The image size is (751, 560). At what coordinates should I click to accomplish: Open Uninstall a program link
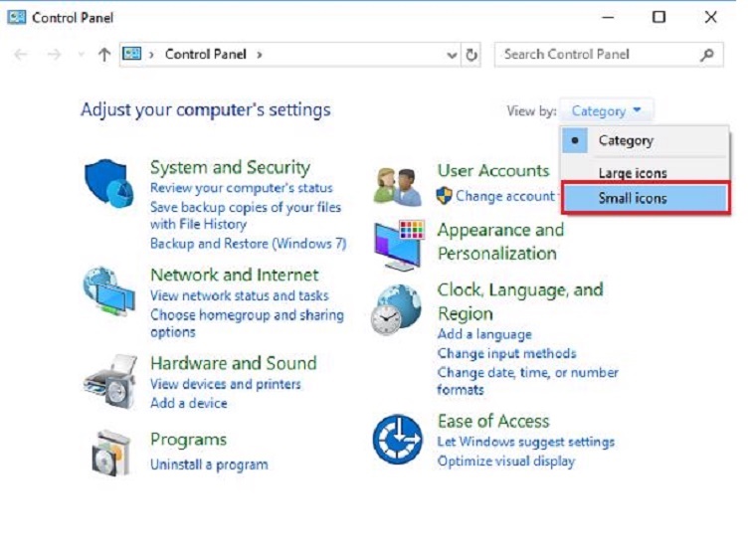click(x=209, y=465)
